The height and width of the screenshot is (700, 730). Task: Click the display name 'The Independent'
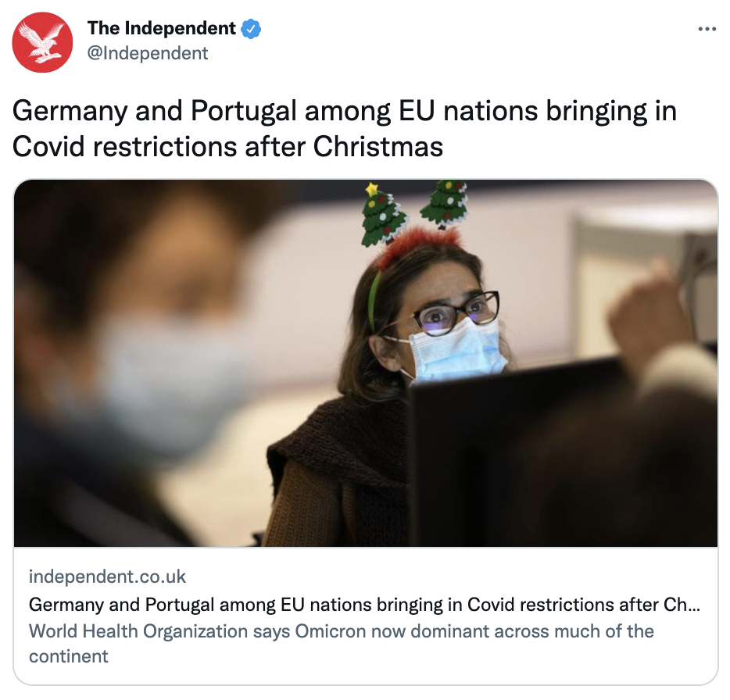click(162, 28)
